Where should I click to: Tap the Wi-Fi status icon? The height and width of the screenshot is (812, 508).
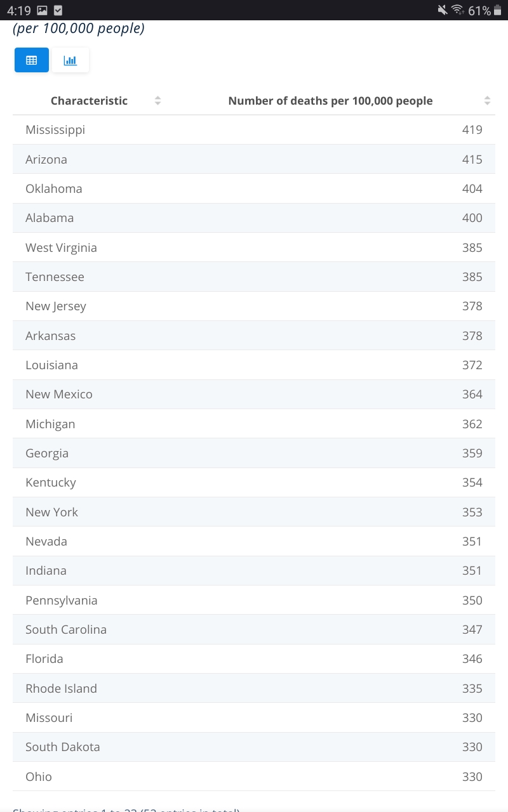(458, 10)
